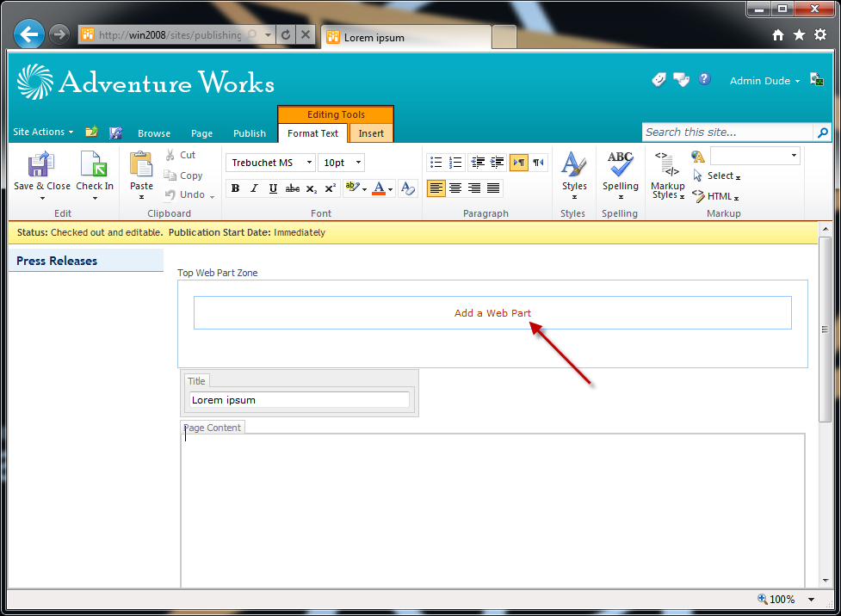This screenshot has height=616, width=841.
Task: Open the 10pt font size dropdown
Action: coord(358,163)
